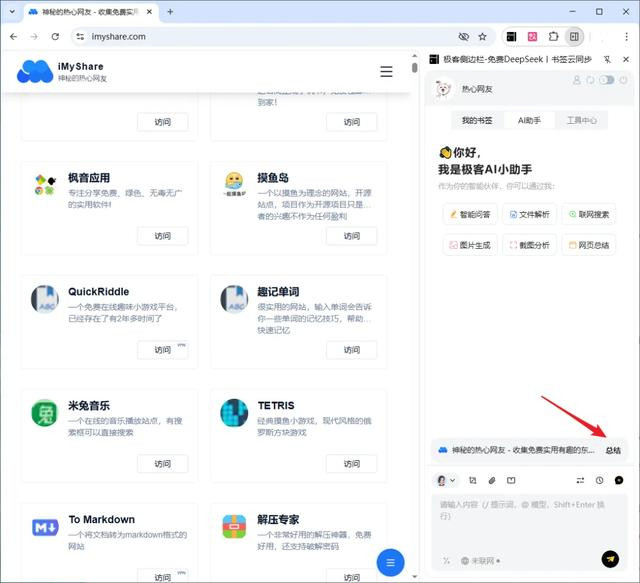Switch to the AI助手 tab
This screenshot has height=583, width=640.
(x=529, y=120)
